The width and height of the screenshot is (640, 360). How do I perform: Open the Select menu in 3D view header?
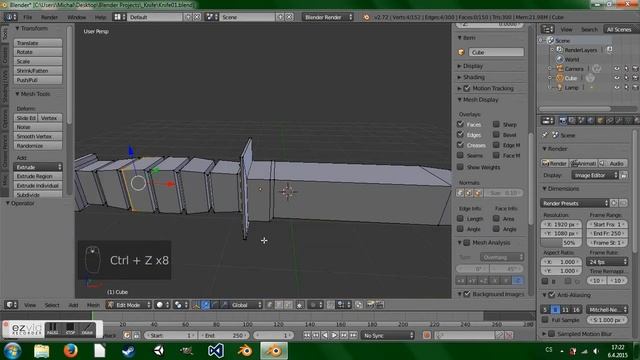(x=52, y=305)
